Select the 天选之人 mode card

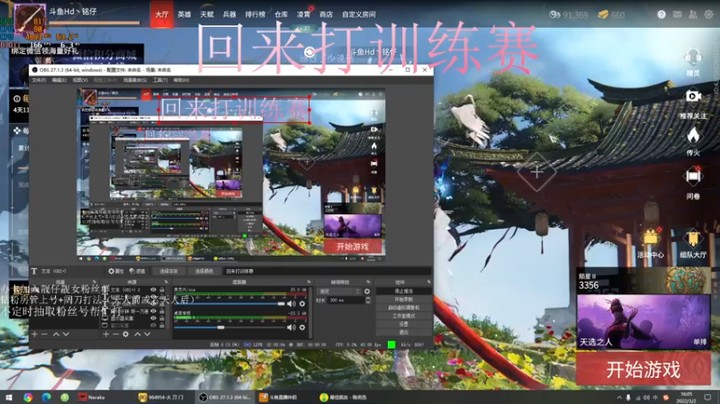click(x=643, y=322)
